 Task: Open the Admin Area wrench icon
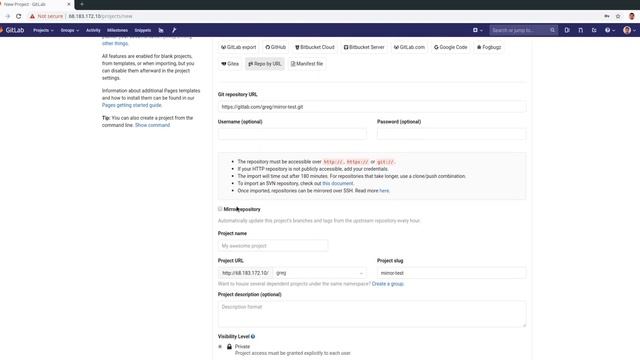pos(174,30)
